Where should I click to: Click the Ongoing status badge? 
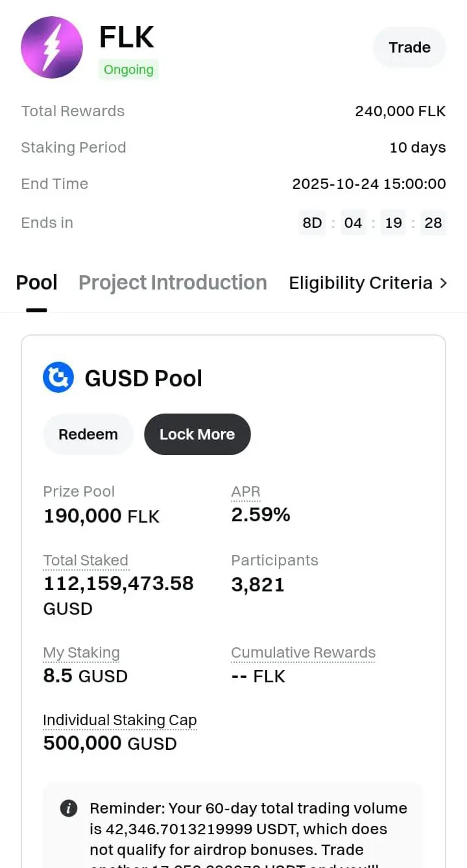pyautogui.click(x=128, y=69)
